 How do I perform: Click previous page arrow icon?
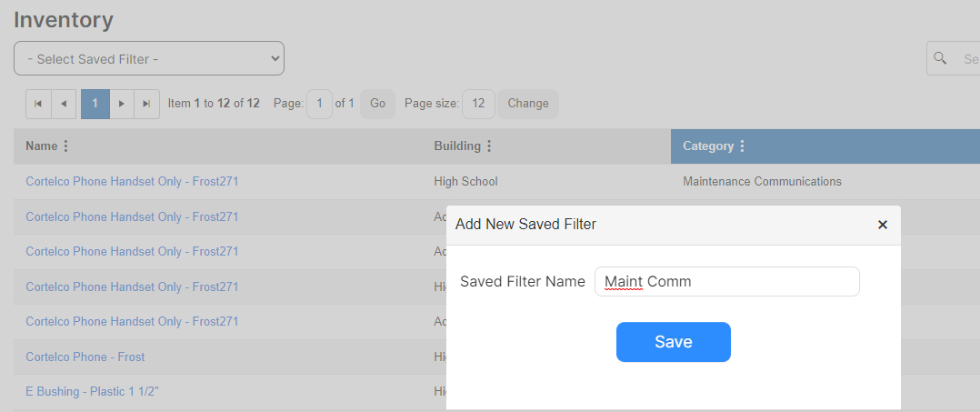tap(63, 104)
